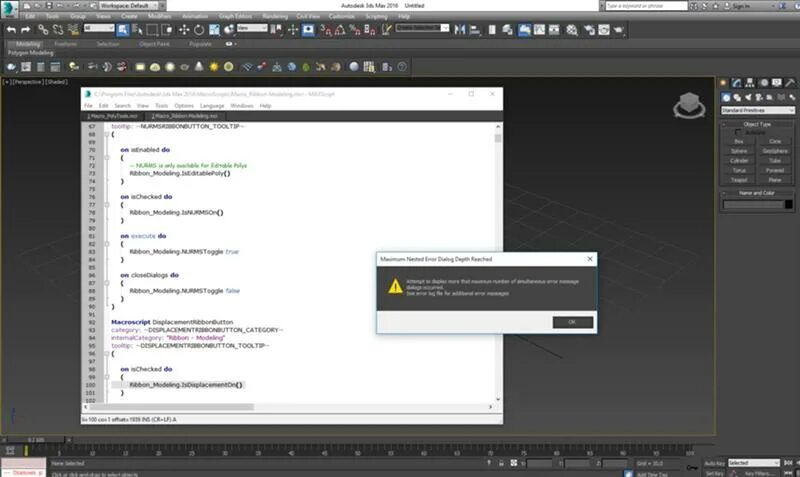Click the Box primitive button
This screenshot has height=477, width=800.
click(739, 141)
